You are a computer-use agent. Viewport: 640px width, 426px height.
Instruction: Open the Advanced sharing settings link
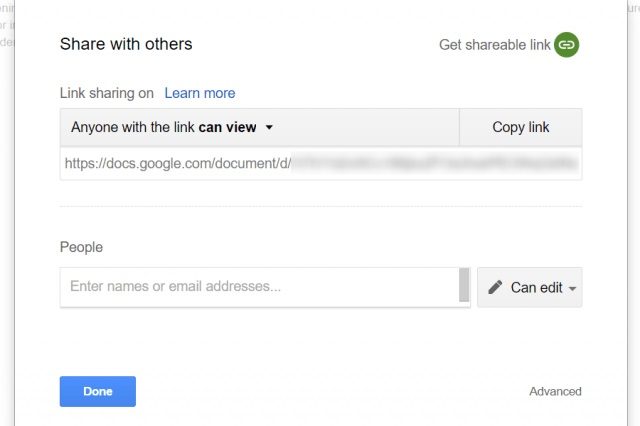[x=555, y=391]
